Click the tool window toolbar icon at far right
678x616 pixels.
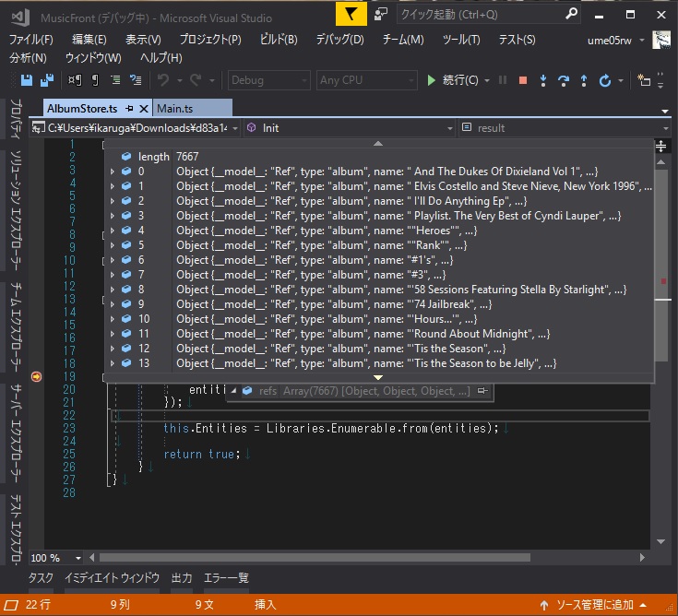point(644,80)
